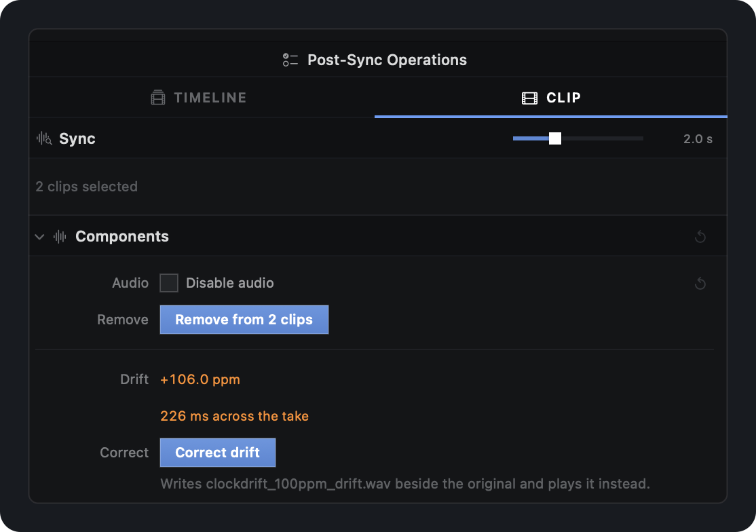756x532 pixels.
Task: Enable the Disable audio checkbox
Action: (169, 283)
